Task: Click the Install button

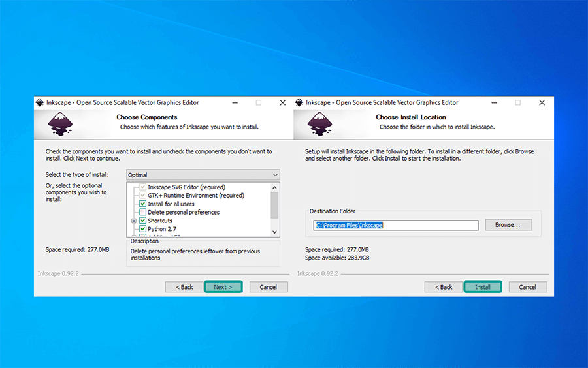Action: (x=483, y=287)
